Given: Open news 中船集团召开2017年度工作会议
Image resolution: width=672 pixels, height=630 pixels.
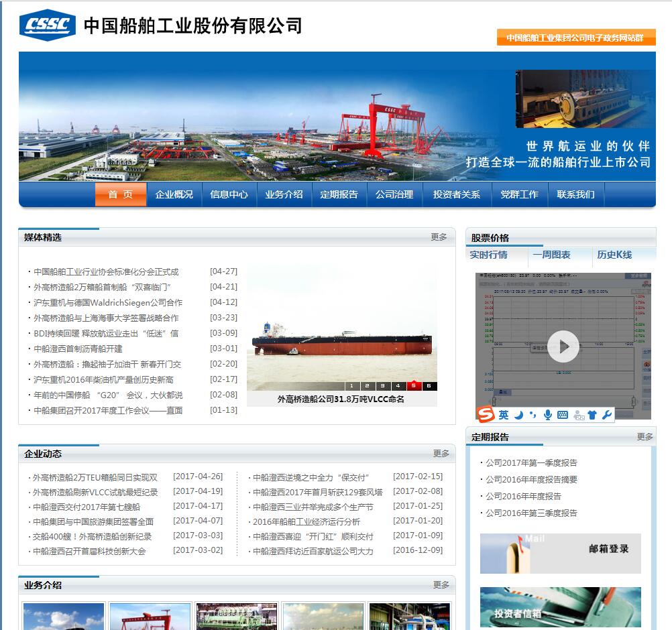Looking at the screenshot, I should (x=108, y=410).
